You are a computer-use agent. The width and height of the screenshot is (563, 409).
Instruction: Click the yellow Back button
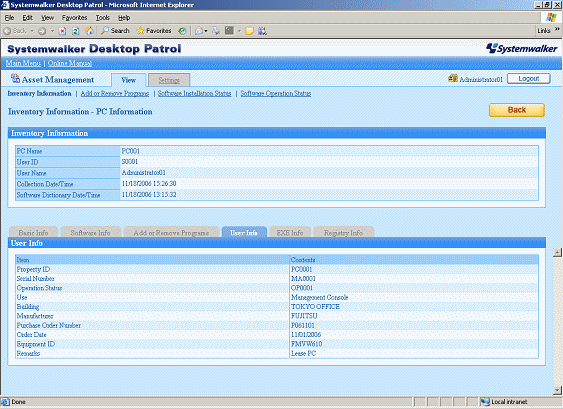pos(517,110)
